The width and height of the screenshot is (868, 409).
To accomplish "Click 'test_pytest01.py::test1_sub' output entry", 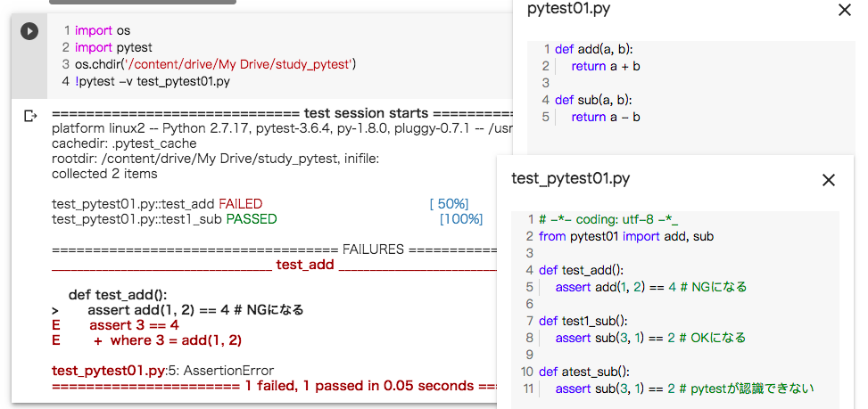I will (137, 219).
